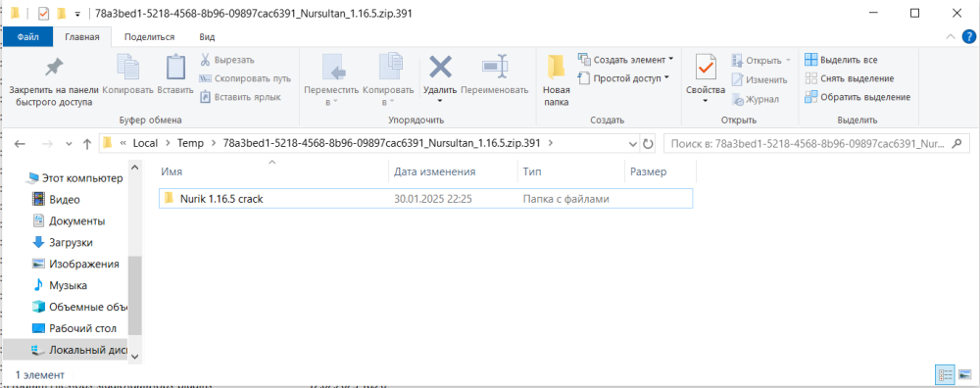Collapse the ribbon using chevron arrow
Image resolution: width=980 pixels, height=388 pixels.
(950, 37)
